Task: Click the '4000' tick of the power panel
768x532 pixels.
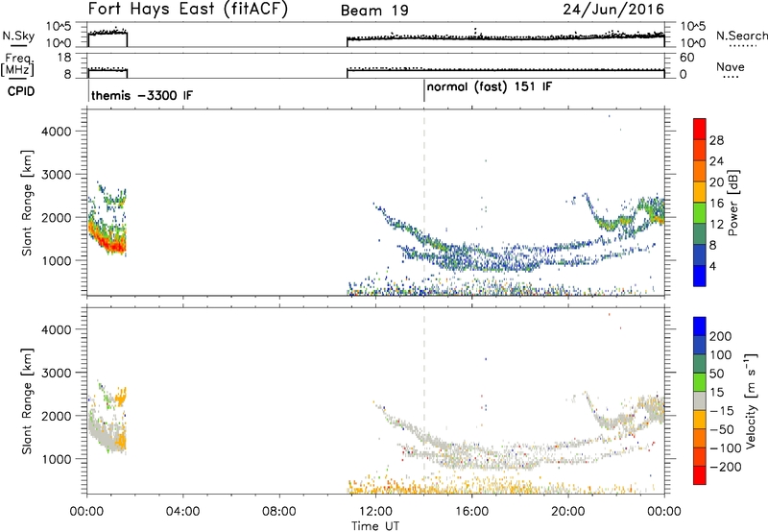Action: tap(57, 132)
